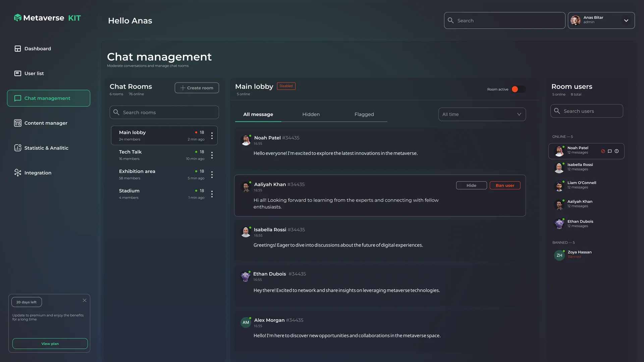Click the Disabled status badge
The height and width of the screenshot is (362, 644).
coord(286,86)
